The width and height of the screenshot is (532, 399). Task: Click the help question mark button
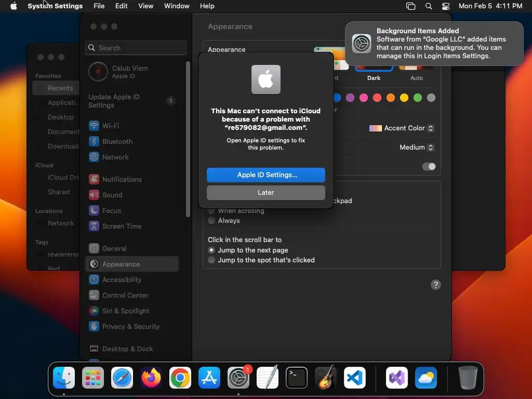(x=436, y=285)
